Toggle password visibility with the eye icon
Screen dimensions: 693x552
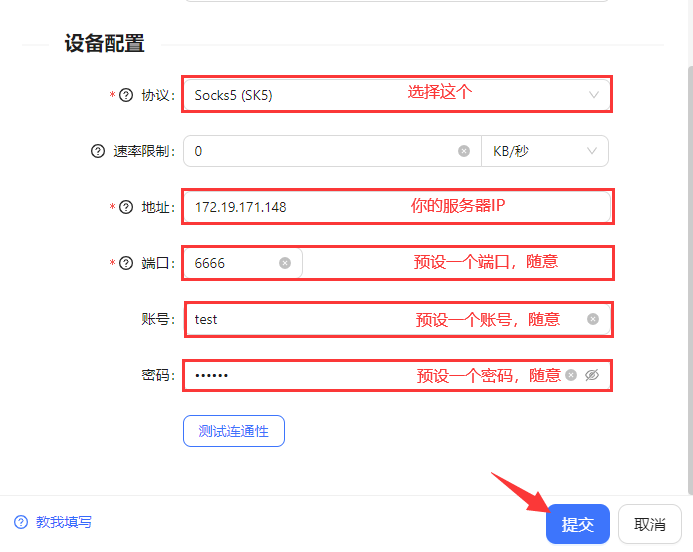(x=592, y=375)
